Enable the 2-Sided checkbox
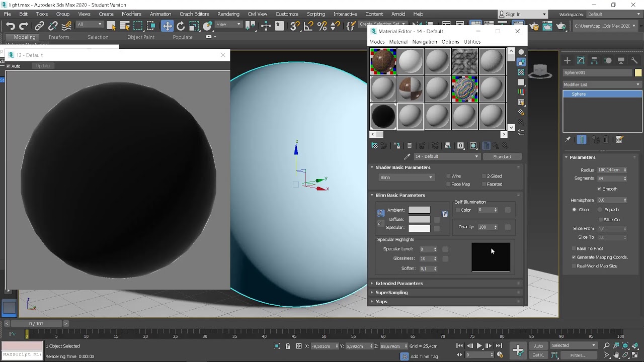The height and width of the screenshot is (362, 644). click(x=485, y=176)
